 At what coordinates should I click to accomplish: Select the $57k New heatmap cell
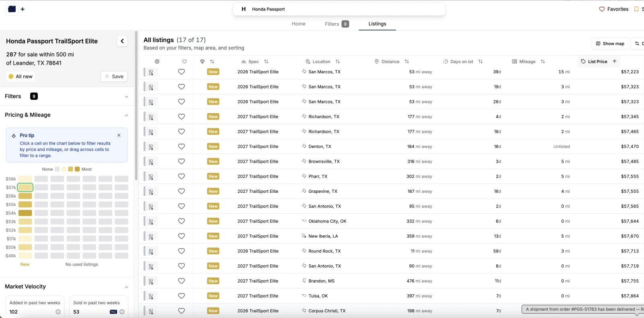click(25, 187)
